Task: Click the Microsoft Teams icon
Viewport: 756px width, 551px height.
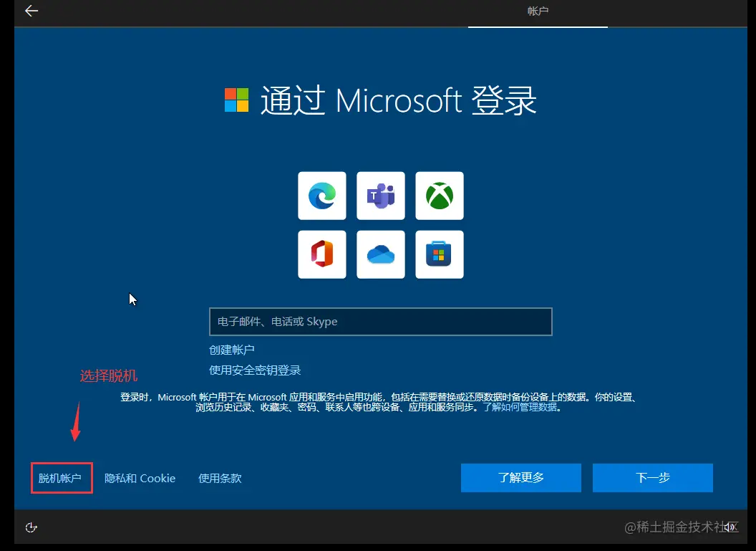Action: pos(380,195)
